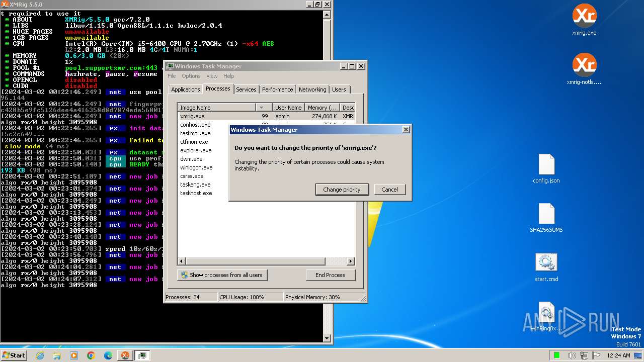Click Show processes from all users
Screen dimensions: 644x362
click(222, 275)
